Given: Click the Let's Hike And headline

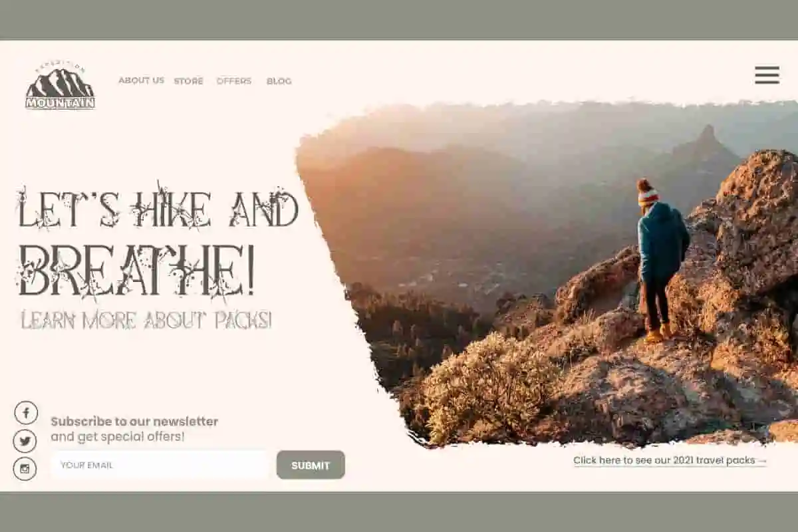Looking at the screenshot, I should pyautogui.click(x=158, y=207).
